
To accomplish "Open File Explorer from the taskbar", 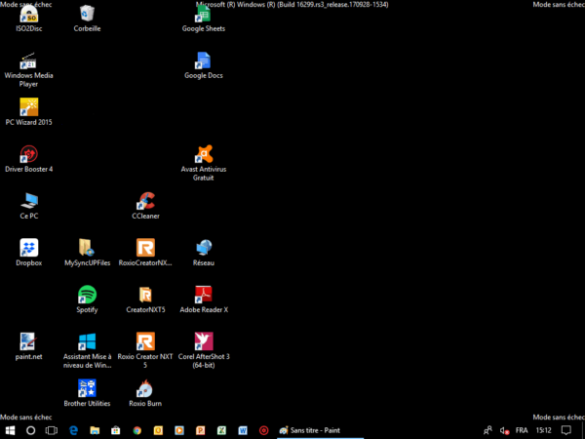I will point(95,430).
